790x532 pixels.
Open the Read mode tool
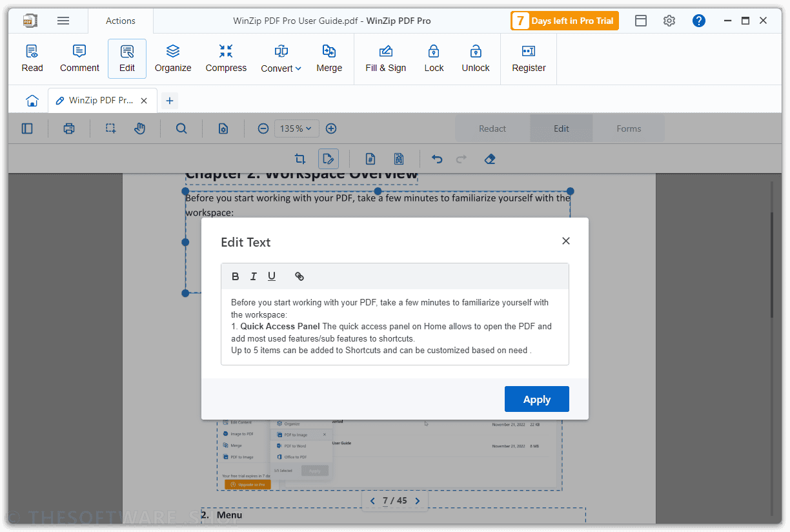click(32, 59)
